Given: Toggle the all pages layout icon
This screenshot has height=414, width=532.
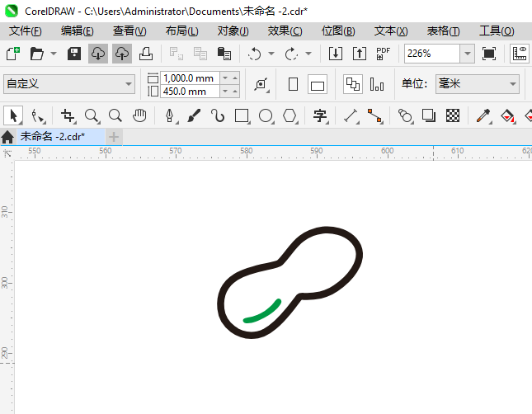Looking at the screenshot, I should (353, 84).
